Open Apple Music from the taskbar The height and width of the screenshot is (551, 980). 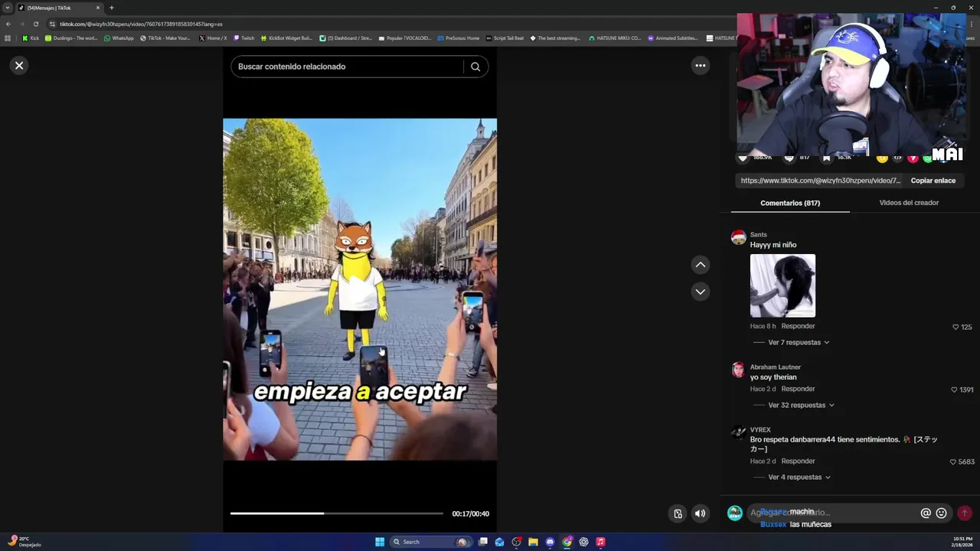[600, 542]
